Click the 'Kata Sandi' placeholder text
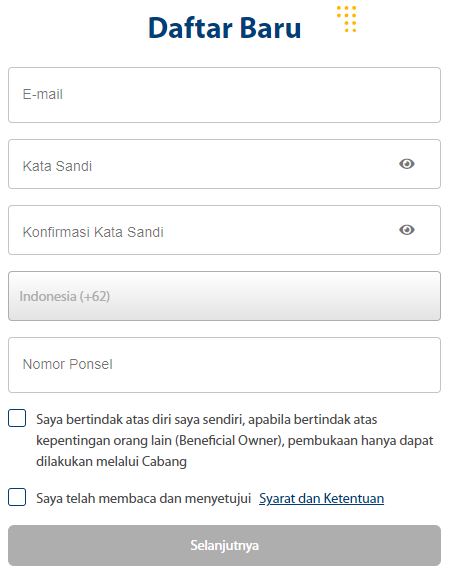Image resolution: width=450 pixels, height=572 pixels. 57,166
